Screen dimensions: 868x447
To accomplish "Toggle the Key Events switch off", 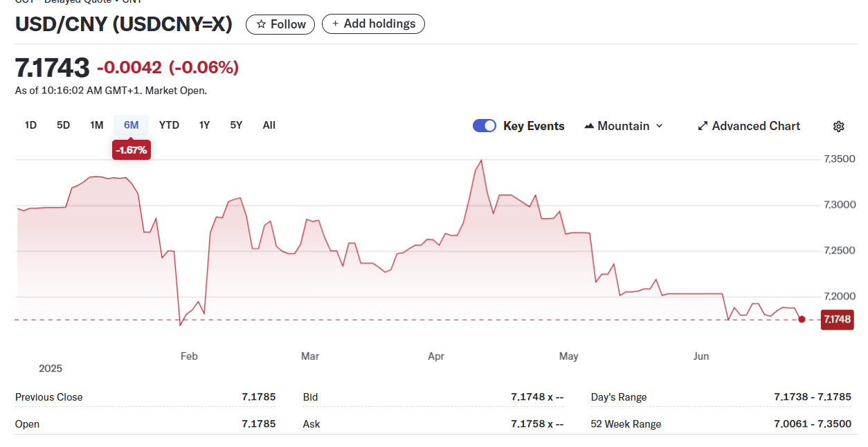I will [x=485, y=126].
